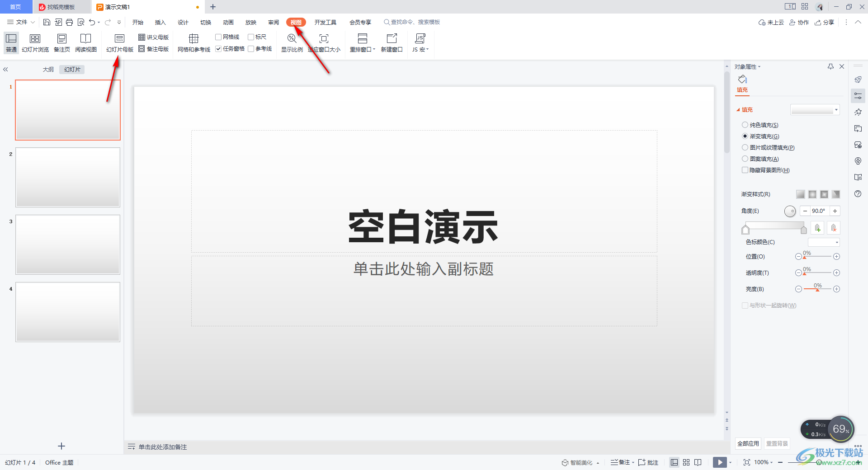This screenshot has width=868, height=470.
Task: Select Picture or texture fill radio
Action: [x=745, y=147]
